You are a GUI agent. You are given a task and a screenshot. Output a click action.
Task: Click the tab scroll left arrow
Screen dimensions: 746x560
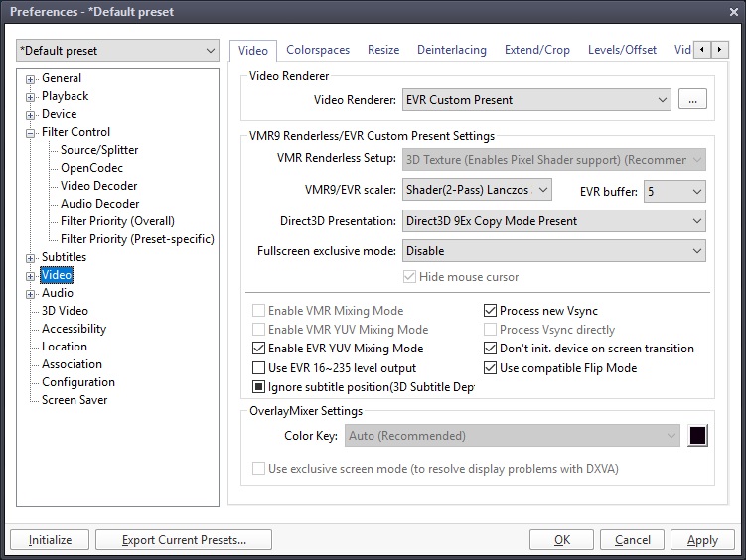702,49
